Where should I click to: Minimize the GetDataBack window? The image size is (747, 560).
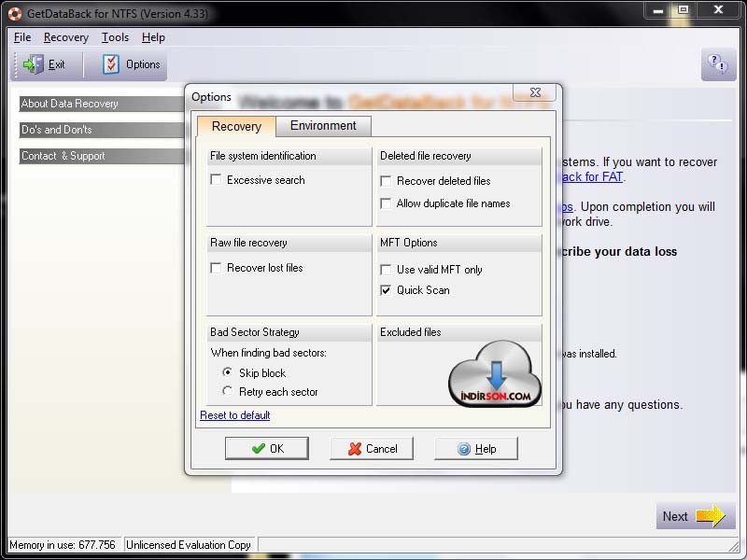(658, 10)
